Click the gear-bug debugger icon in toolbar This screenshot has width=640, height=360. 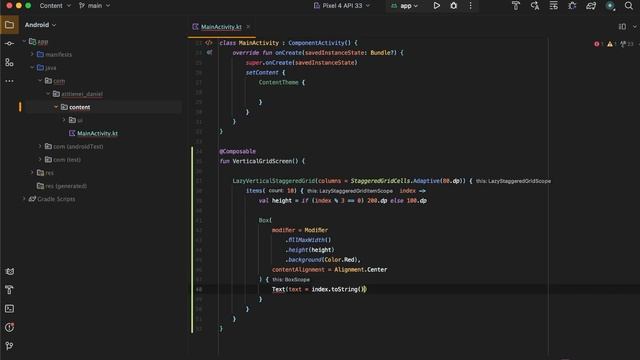point(572,6)
